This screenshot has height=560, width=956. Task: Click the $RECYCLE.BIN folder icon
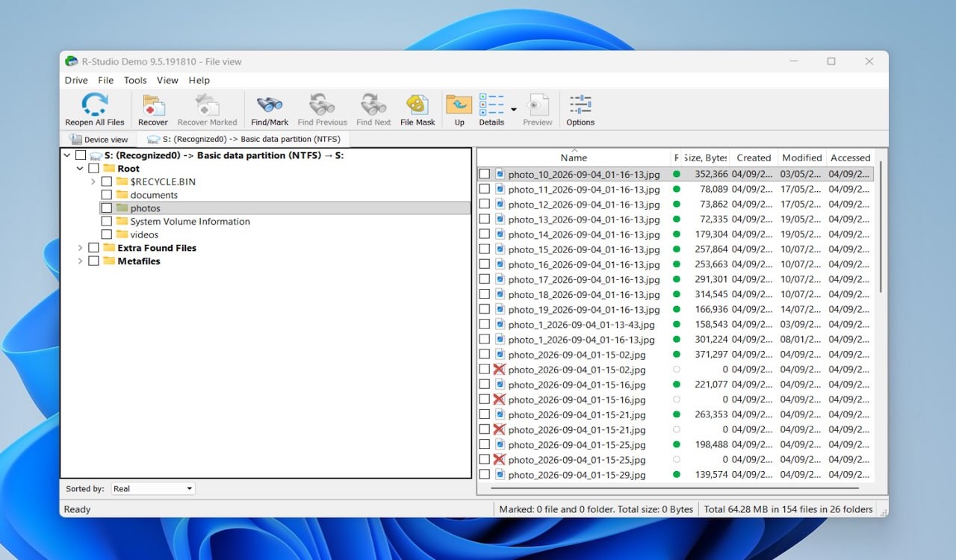click(x=122, y=181)
